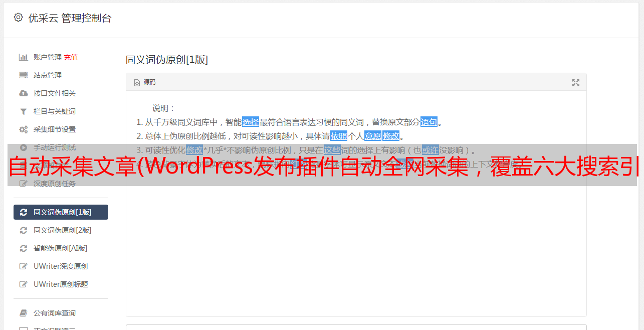The height and width of the screenshot is (330, 644).
Task: Click the 站点管理 server icon
Action: pos(23,75)
